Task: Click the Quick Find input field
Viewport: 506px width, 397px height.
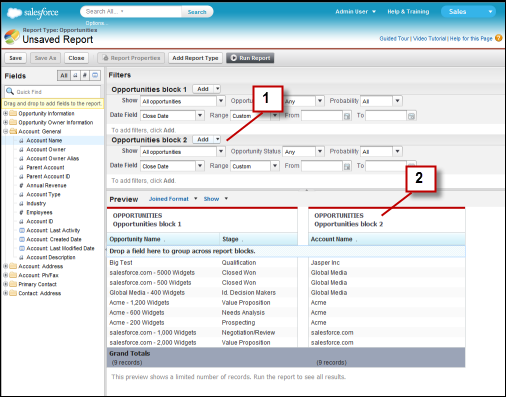Action: (x=53, y=92)
